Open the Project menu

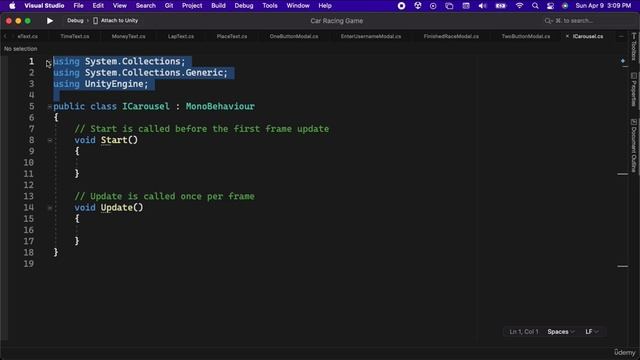click(192, 6)
